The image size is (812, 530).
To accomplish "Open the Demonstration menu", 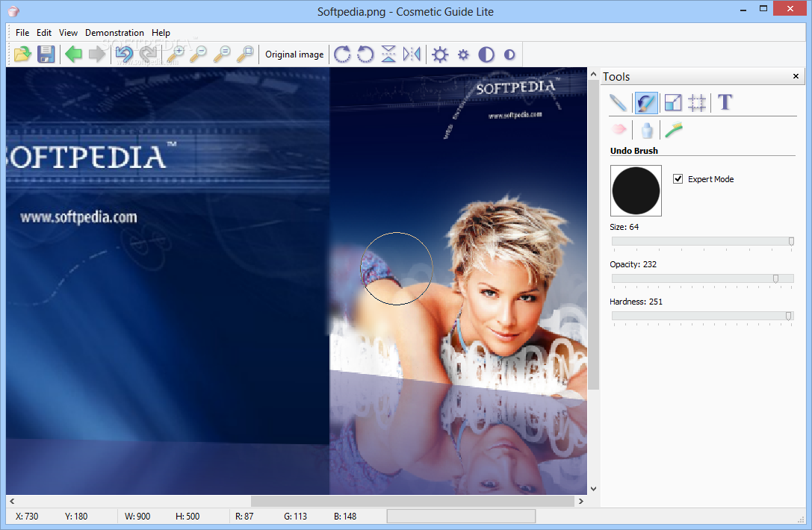I will (x=114, y=33).
